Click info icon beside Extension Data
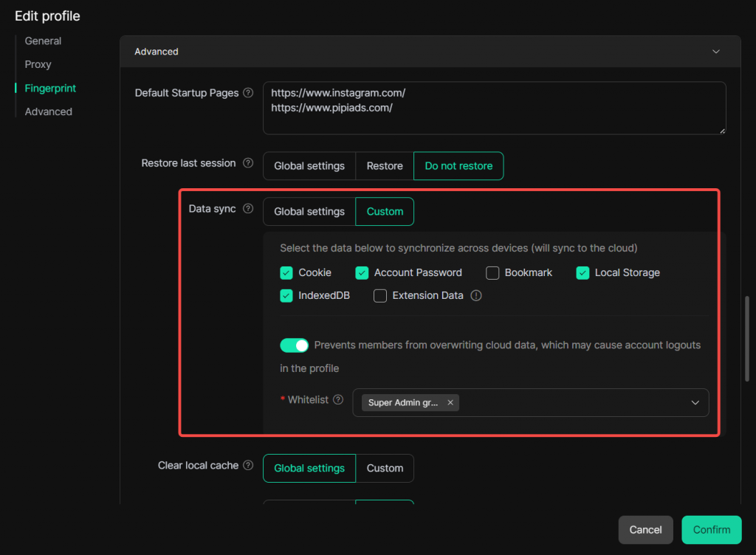This screenshot has width=756, height=555. coord(476,296)
